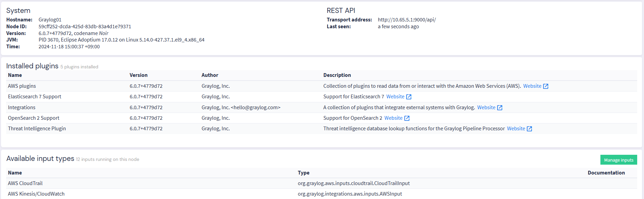644x199 pixels.
Task: Open Website link for OpenSearch 2 Support
Action: tap(393, 118)
